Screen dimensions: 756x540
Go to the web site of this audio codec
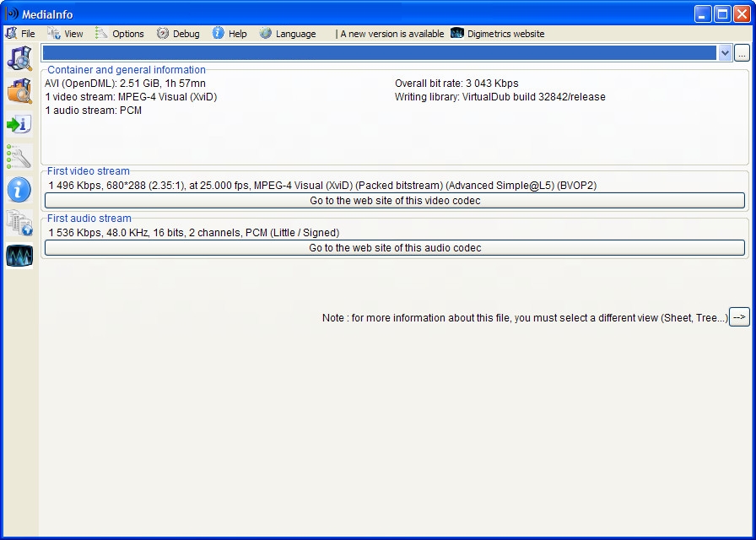[x=395, y=248]
